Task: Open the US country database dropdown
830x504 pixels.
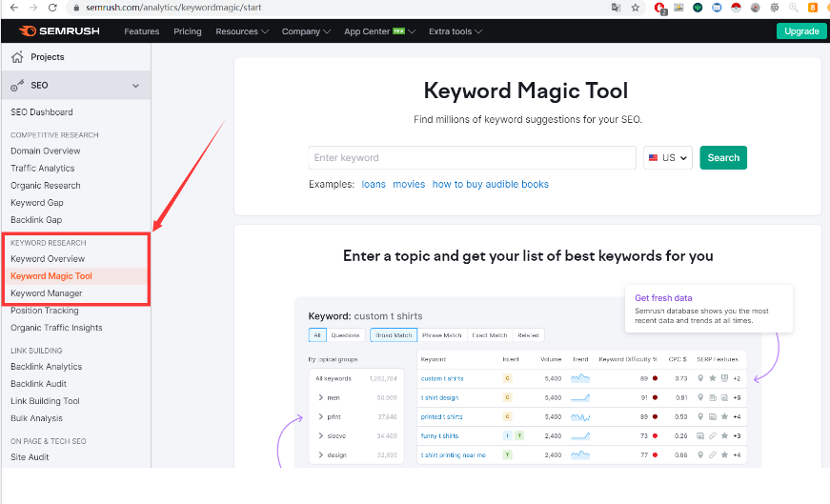Action: (668, 158)
